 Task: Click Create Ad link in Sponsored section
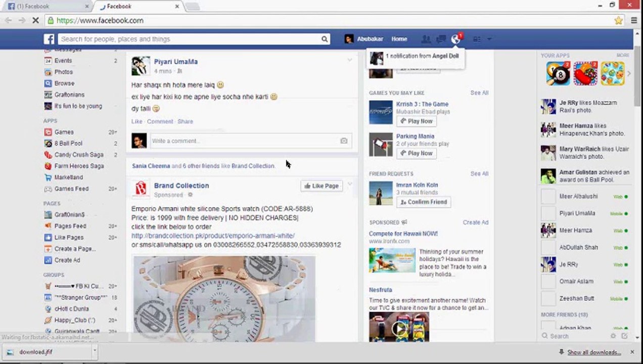point(475,222)
